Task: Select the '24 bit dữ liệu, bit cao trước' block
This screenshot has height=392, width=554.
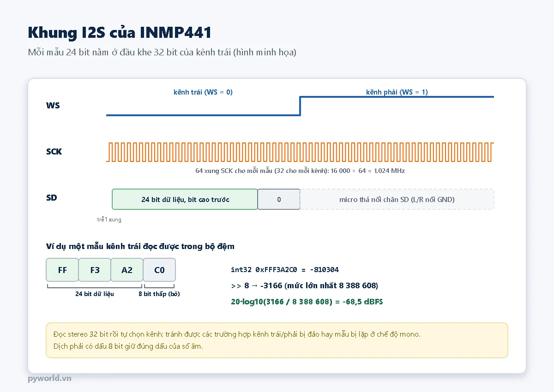Action: point(185,199)
